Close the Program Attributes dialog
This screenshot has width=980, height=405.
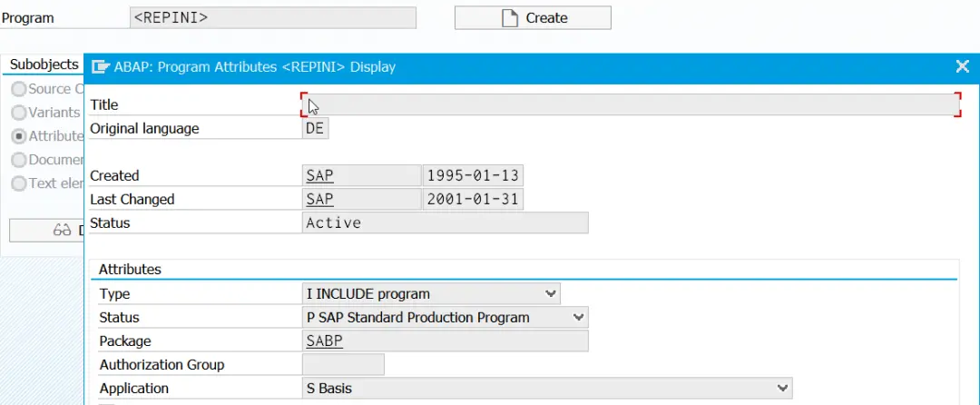point(963,66)
